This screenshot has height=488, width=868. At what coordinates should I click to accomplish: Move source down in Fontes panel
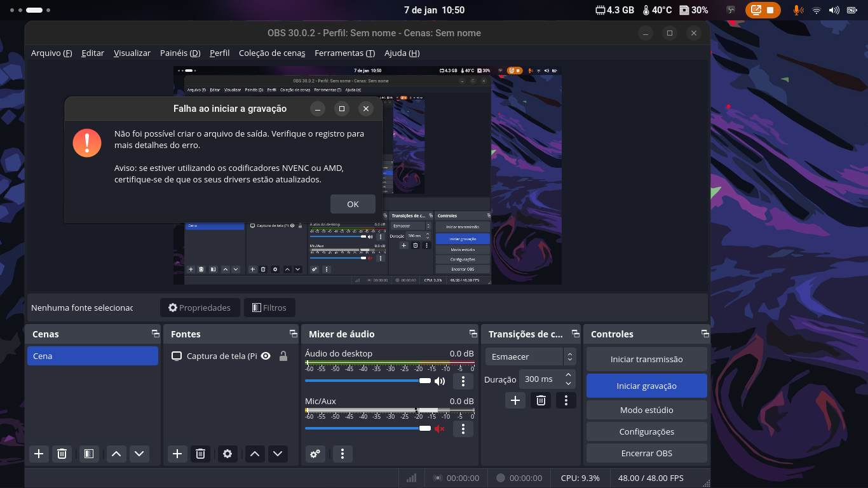pos(278,454)
